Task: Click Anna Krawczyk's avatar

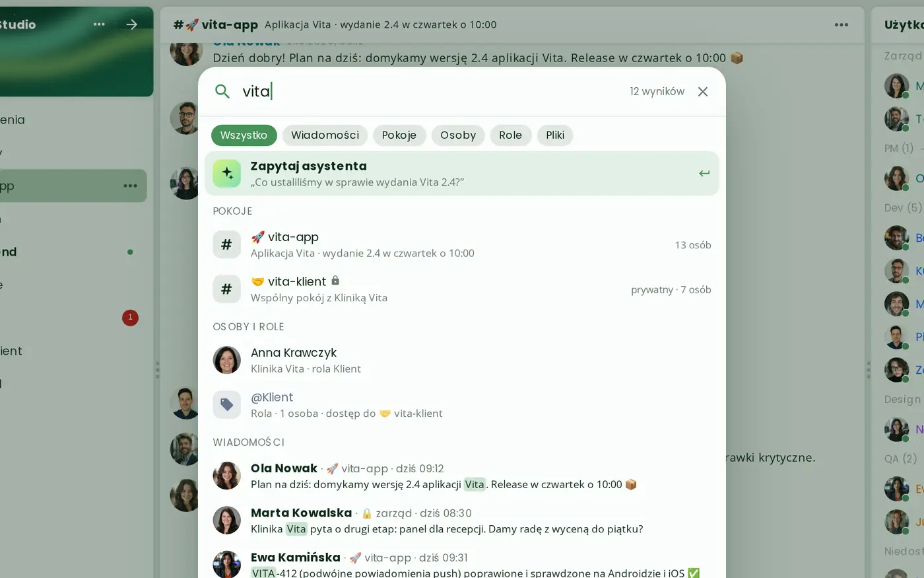Action: 226,360
